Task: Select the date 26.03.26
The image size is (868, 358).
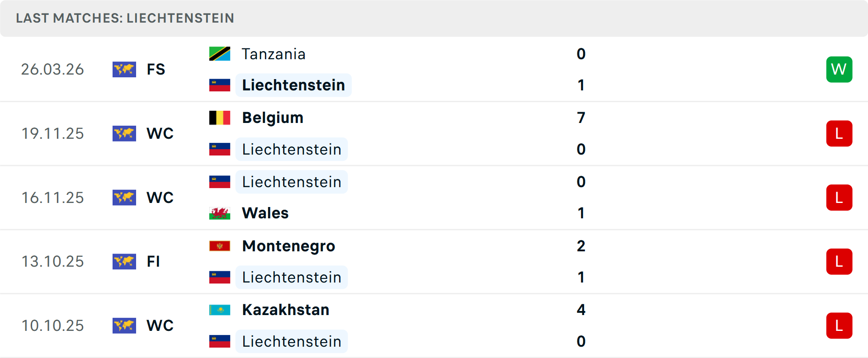Action: [x=52, y=69]
